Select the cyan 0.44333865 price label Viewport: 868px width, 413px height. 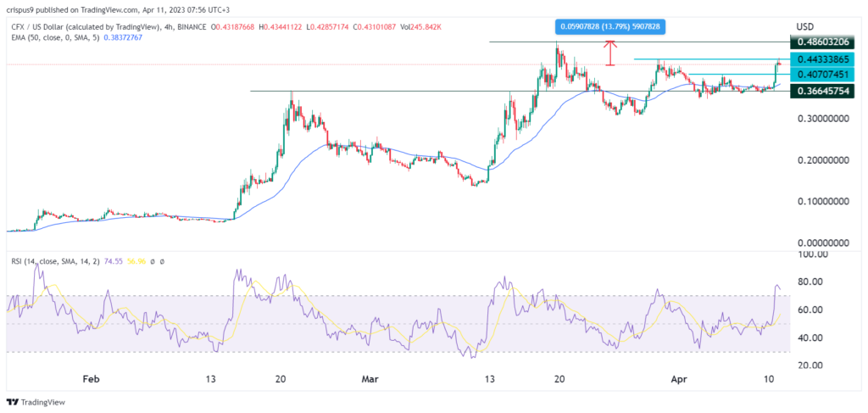pyautogui.click(x=822, y=59)
